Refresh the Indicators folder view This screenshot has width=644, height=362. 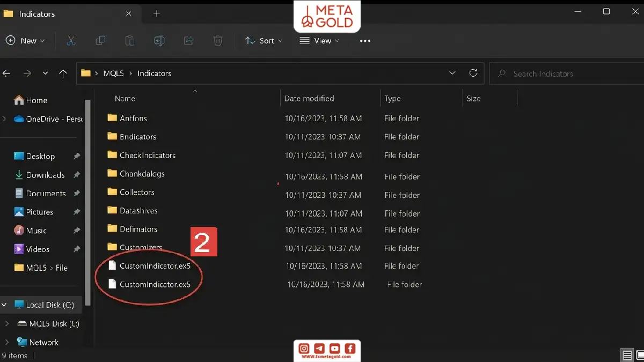[x=473, y=73]
